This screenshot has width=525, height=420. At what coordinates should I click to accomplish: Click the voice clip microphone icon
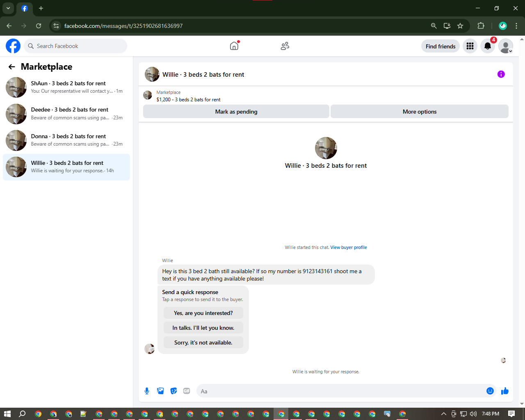point(147,391)
